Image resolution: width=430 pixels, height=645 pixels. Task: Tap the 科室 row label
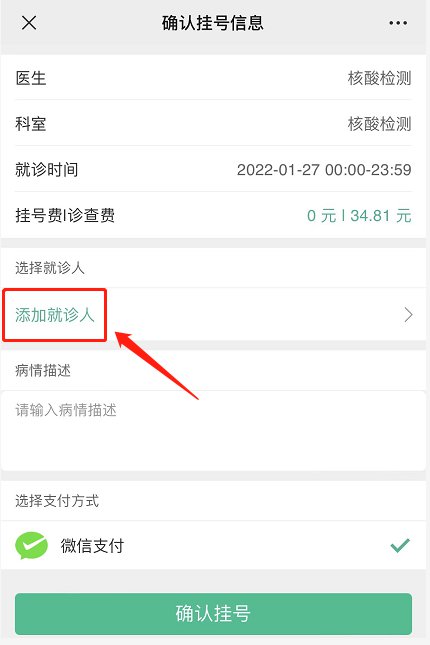[x=31, y=124]
